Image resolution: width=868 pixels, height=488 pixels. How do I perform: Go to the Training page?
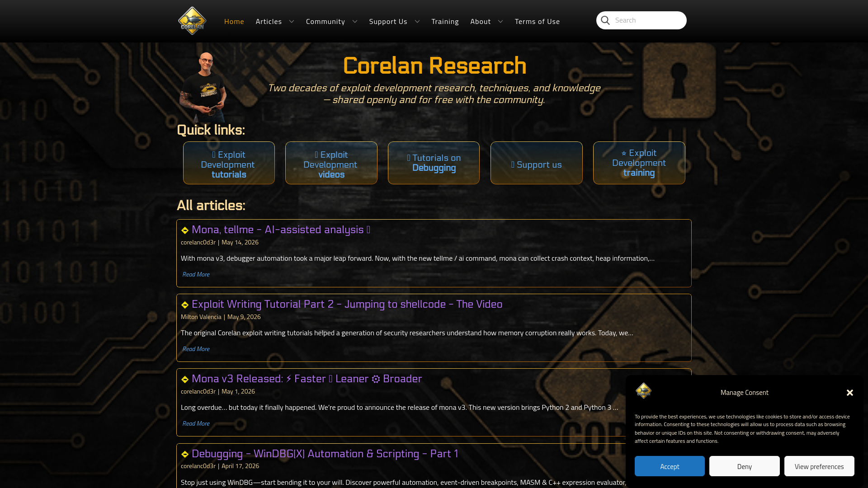coord(445,21)
